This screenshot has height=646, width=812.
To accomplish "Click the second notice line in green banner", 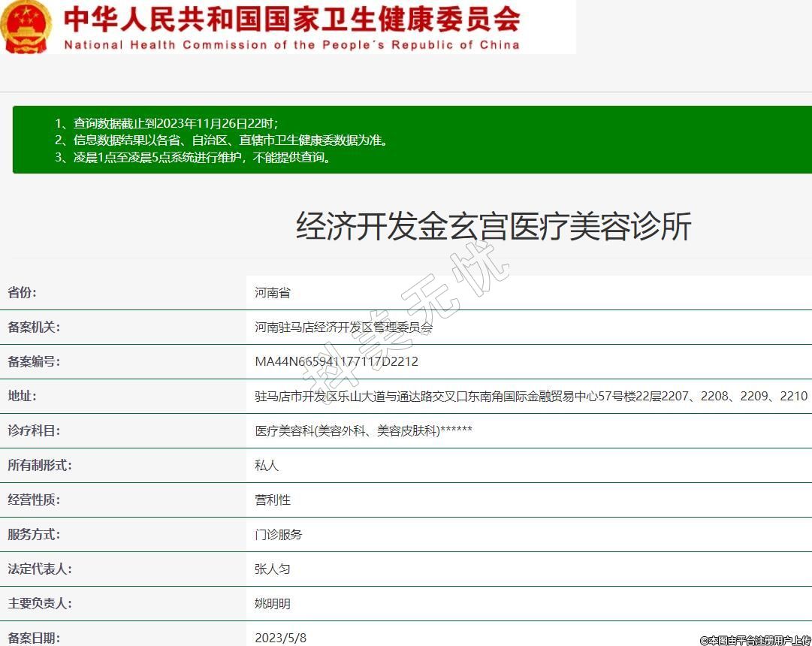I will click(222, 140).
